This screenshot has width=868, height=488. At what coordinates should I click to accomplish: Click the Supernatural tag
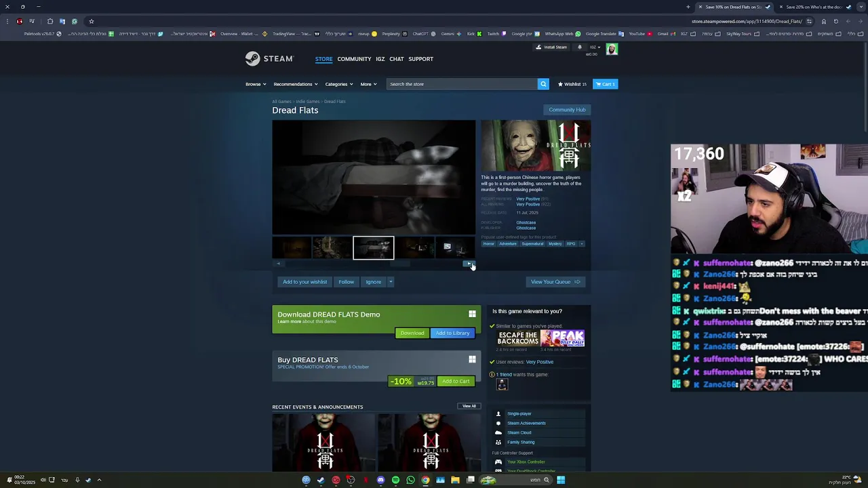[532, 244]
